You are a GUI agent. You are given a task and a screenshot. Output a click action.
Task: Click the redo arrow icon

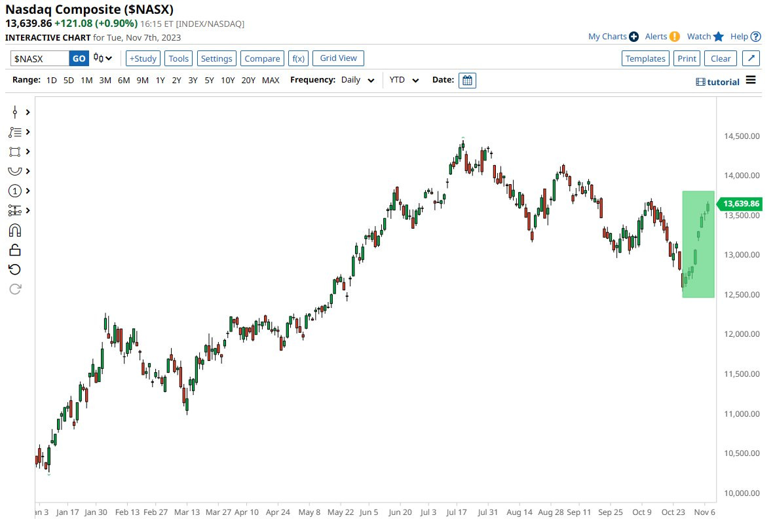pyautogui.click(x=15, y=289)
